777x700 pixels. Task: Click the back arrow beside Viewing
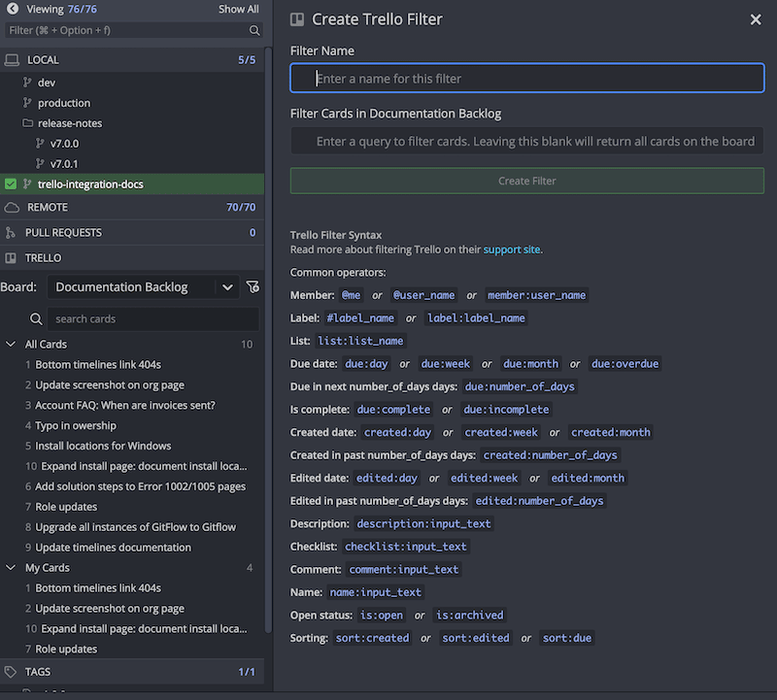[13, 10]
